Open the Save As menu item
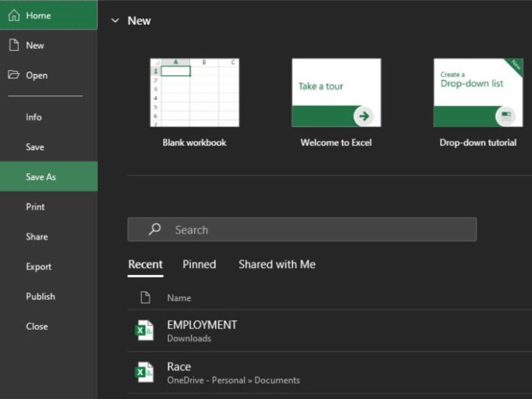Image resolution: width=532 pixels, height=399 pixels. coord(41,176)
